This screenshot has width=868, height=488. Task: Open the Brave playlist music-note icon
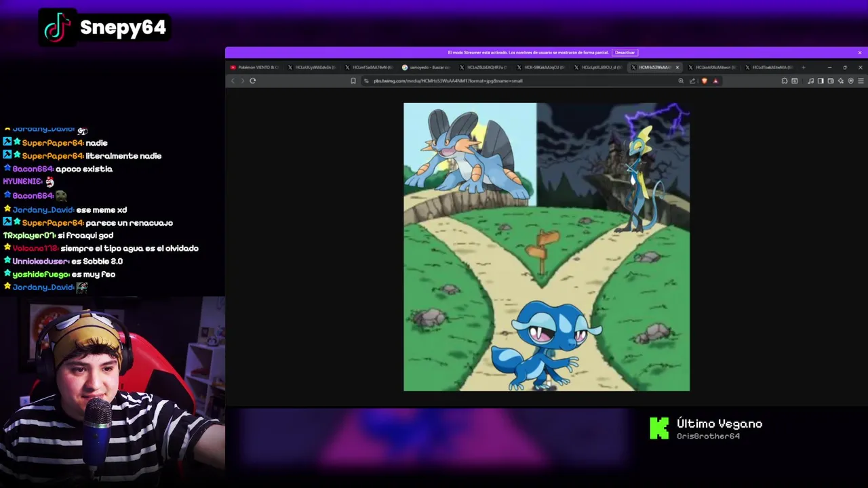tap(810, 81)
